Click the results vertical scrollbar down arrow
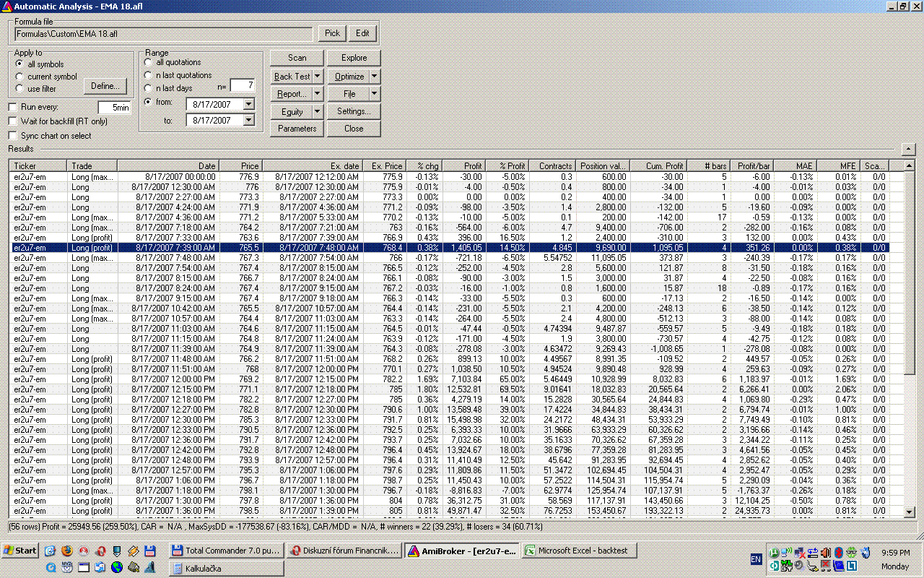 [909, 512]
